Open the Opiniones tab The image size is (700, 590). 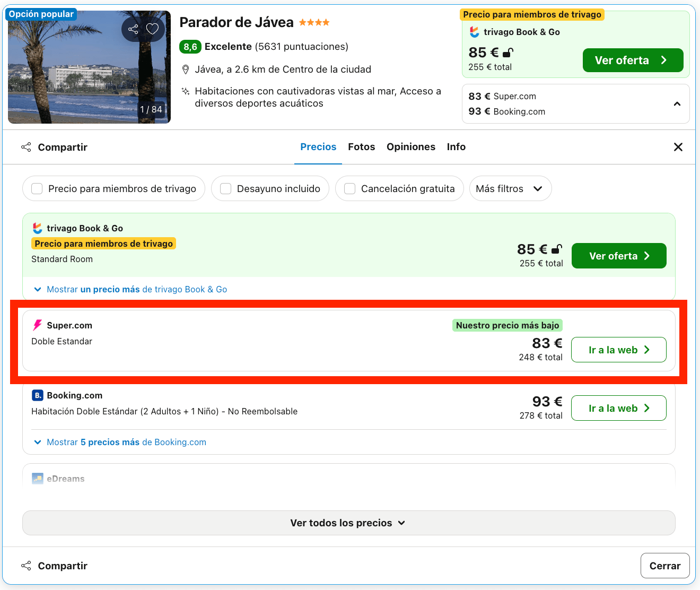[x=411, y=147]
